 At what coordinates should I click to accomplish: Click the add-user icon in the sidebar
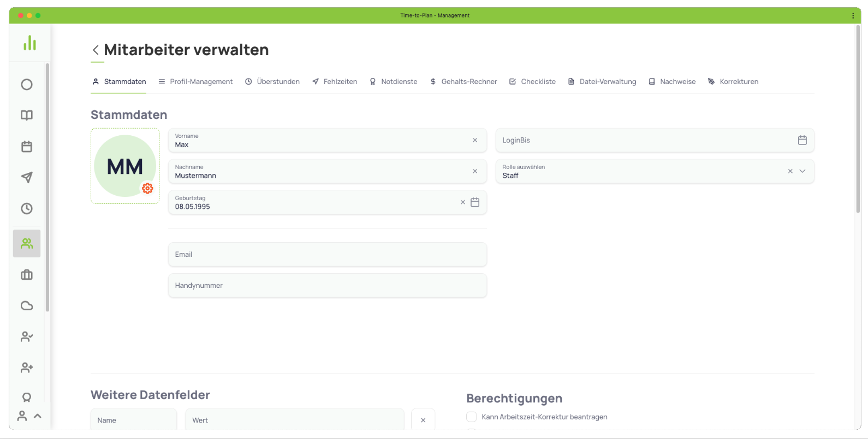pyautogui.click(x=27, y=368)
